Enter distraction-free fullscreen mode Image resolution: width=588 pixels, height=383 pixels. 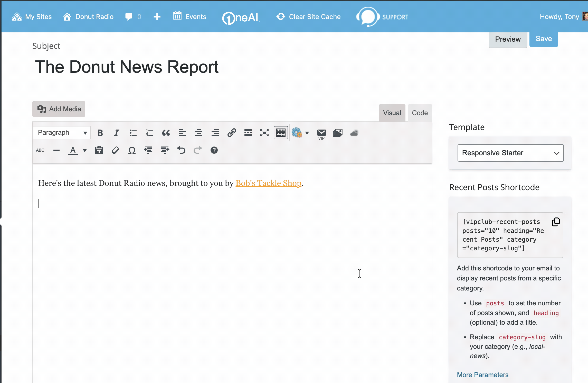pos(264,133)
